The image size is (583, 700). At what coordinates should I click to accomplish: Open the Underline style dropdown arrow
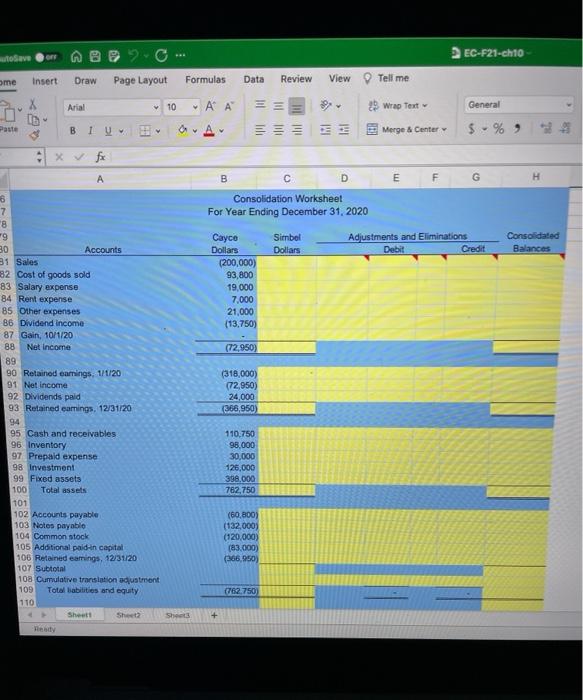(x=121, y=131)
